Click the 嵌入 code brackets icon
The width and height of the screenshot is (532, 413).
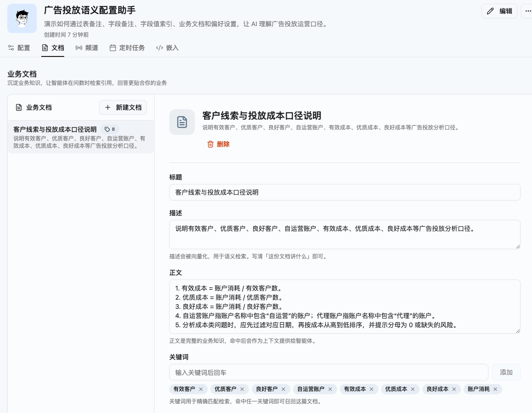(160, 48)
